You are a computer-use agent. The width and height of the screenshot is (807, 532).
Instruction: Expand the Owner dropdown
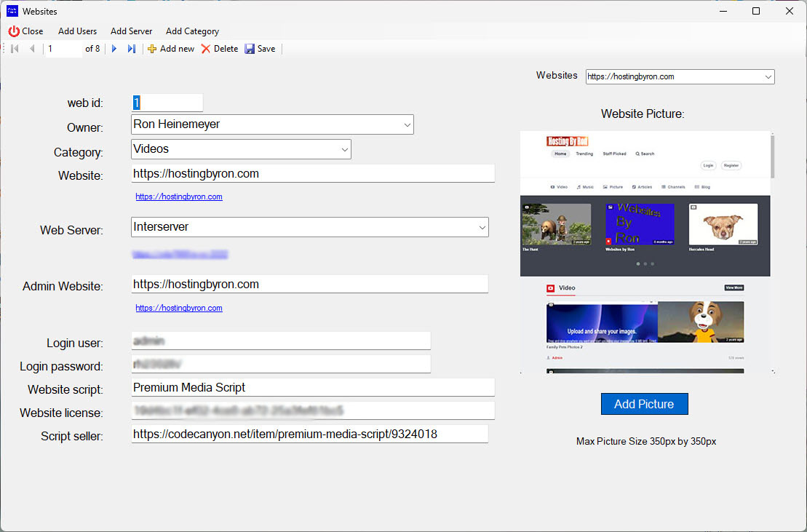[x=407, y=124]
